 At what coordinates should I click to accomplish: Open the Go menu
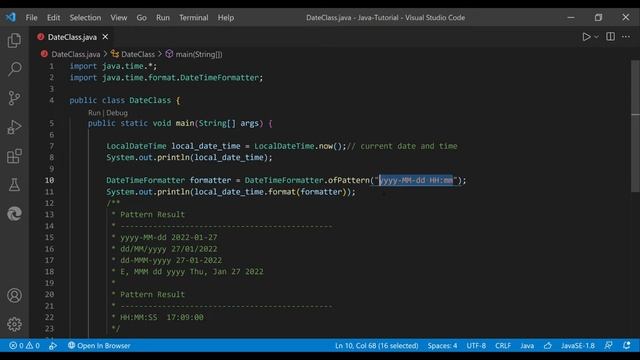coord(142,18)
